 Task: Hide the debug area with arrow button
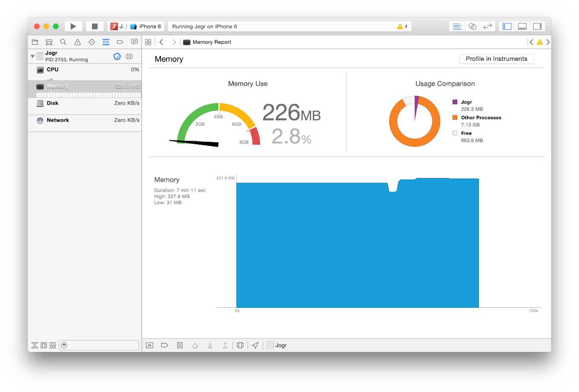(149, 345)
